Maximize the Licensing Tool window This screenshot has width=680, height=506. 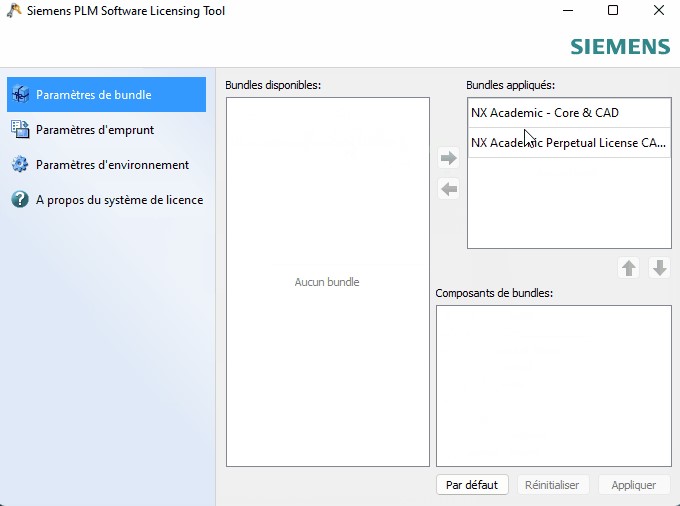click(613, 10)
